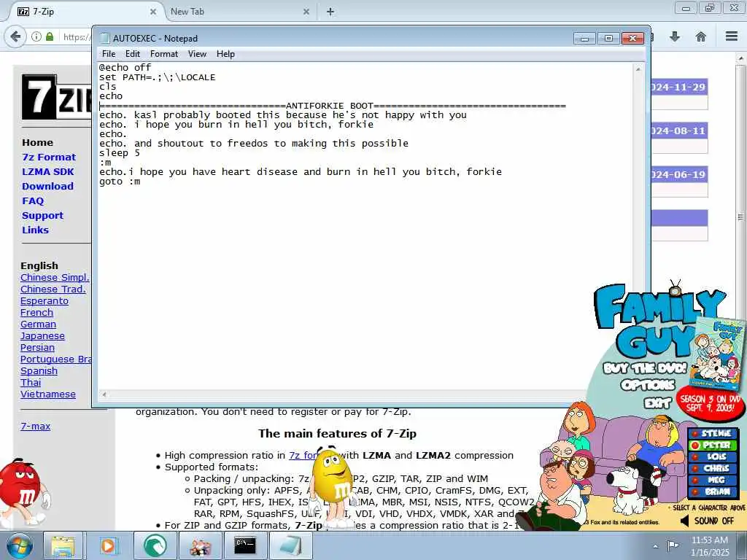Image resolution: width=747 pixels, height=560 pixels.
Task: Click Notepad vertical scrollbar up arrow
Action: point(638,69)
